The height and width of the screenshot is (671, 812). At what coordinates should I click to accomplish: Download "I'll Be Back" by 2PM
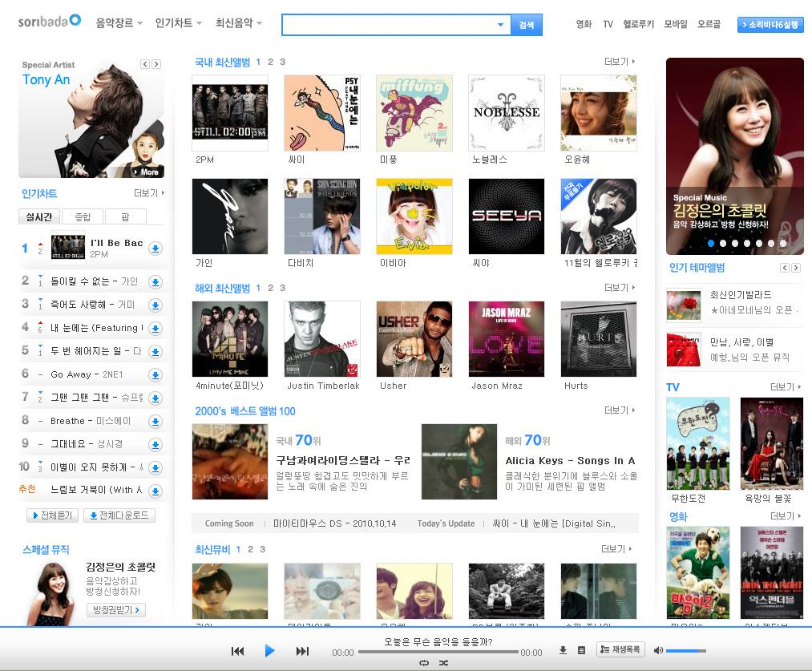[156, 249]
